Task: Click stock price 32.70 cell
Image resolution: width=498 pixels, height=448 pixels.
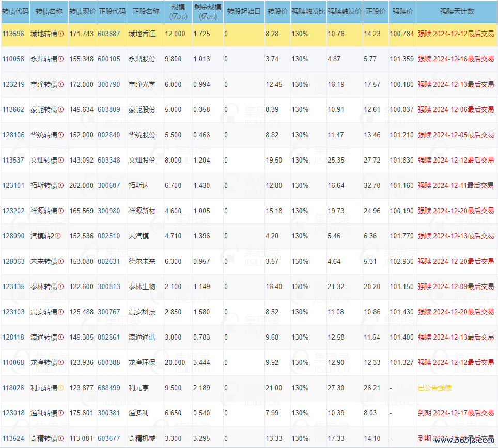Action: click(372, 185)
